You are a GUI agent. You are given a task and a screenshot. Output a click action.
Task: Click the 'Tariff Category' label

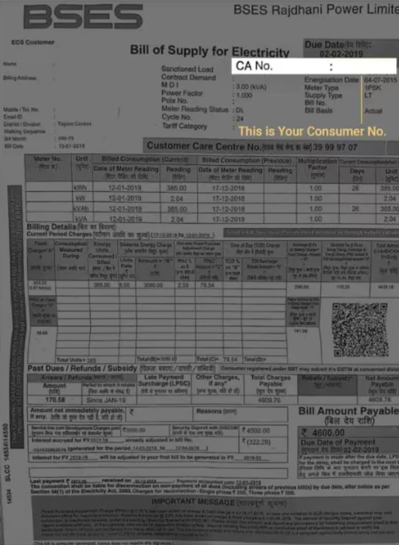click(x=184, y=126)
